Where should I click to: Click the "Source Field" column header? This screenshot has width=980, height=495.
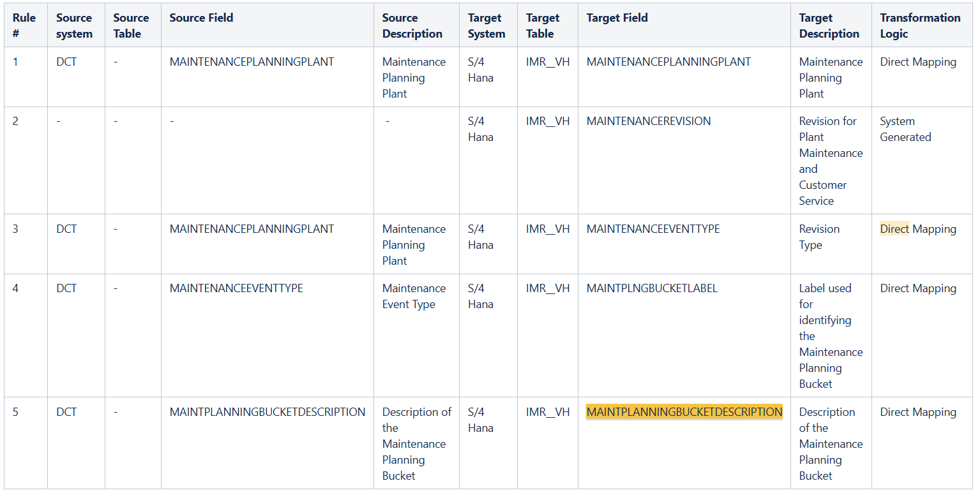201,18
